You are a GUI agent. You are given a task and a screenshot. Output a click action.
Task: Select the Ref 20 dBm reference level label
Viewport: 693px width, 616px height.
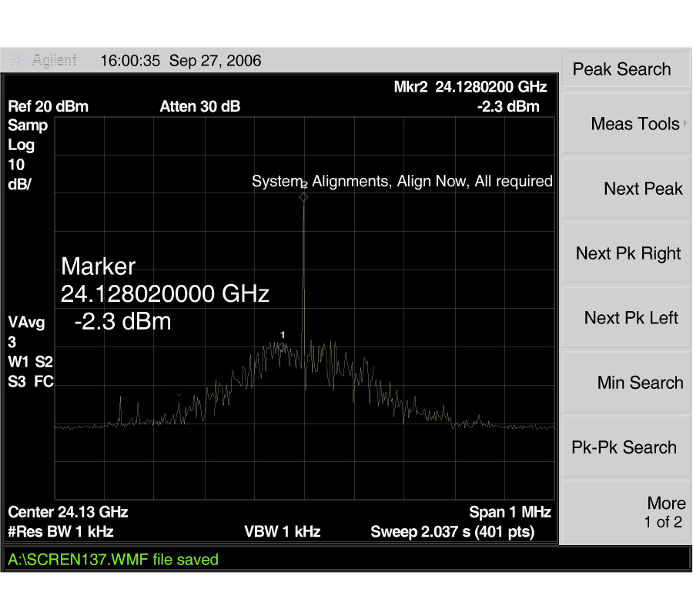(x=48, y=106)
